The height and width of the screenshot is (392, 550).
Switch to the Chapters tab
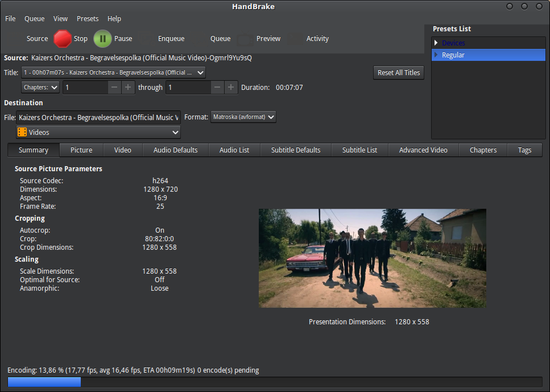[x=483, y=150]
